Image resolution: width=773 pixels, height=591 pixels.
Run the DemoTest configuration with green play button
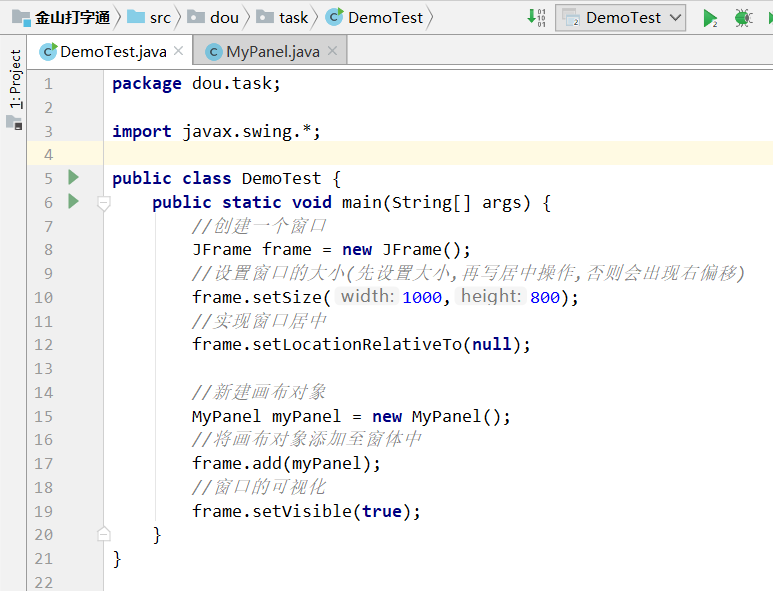point(710,18)
